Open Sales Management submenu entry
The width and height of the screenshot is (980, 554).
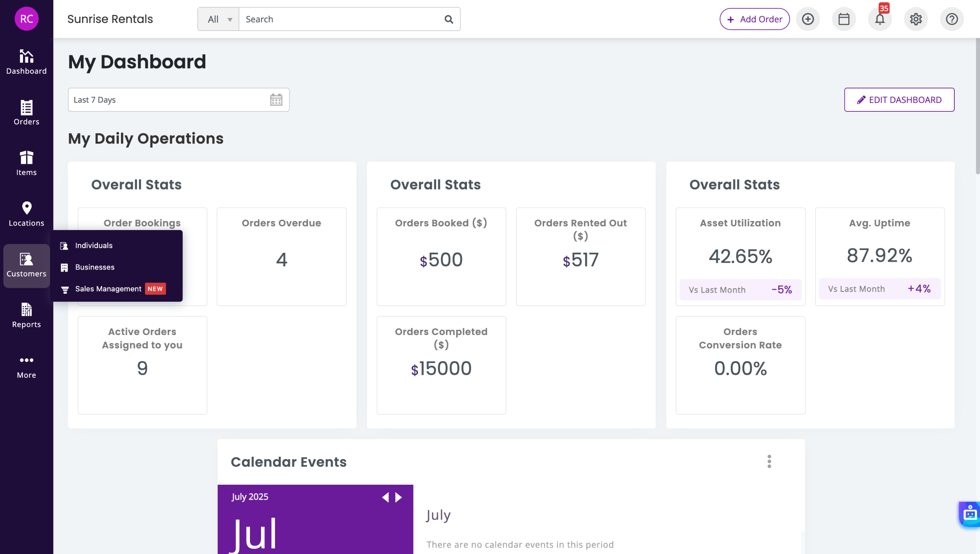[x=108, y=289]
